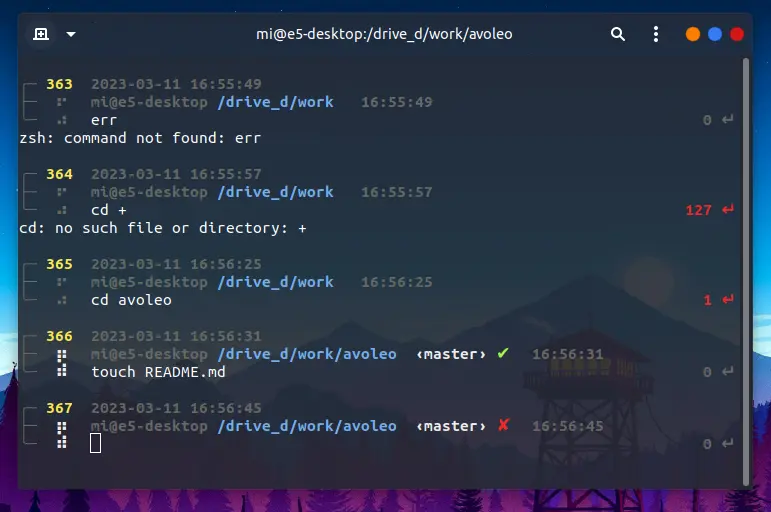This screenshot has width=771, height=512.
Task: Click right-side time 16:55:49
Action: click(x=397, y=102)
